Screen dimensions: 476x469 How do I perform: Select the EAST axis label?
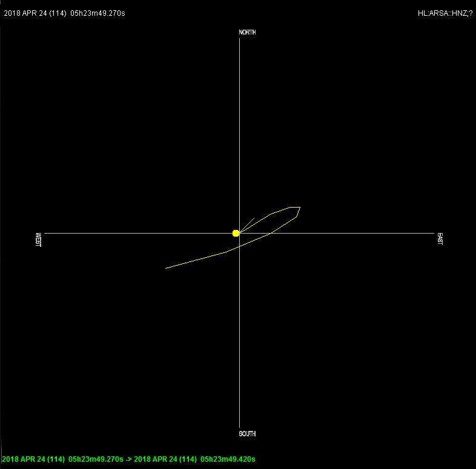[440, 239]
